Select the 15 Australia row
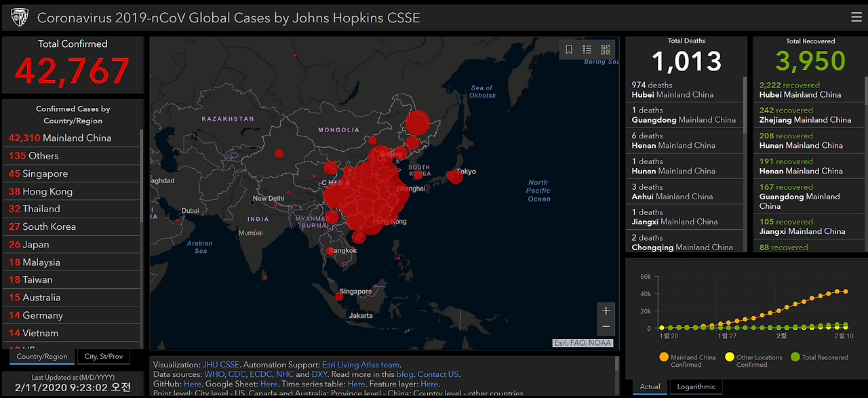This screenshot has width=868, height=398. (x=72, y=297)
